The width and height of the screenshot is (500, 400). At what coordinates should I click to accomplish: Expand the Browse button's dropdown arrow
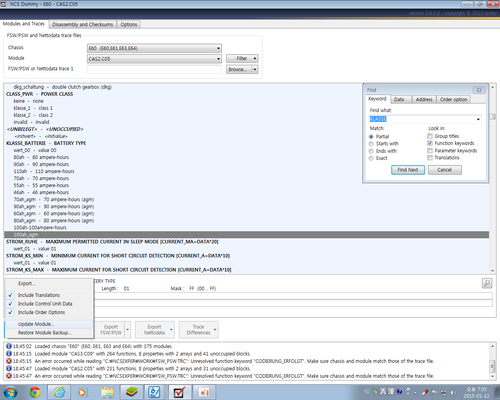tap(255, 69)
